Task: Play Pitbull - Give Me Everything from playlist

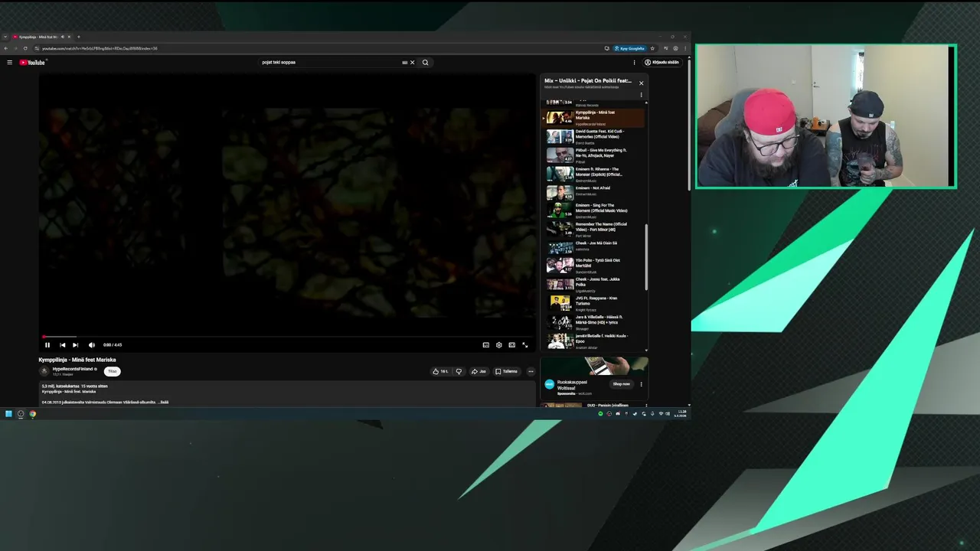Action: [594, 155]
